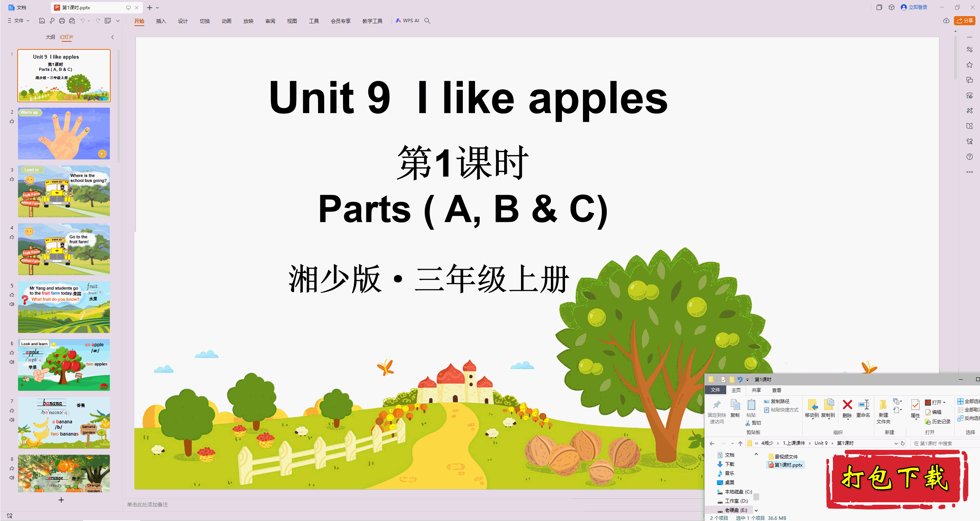Select the slide 3 Lead in thumbnail

[64, 191]
